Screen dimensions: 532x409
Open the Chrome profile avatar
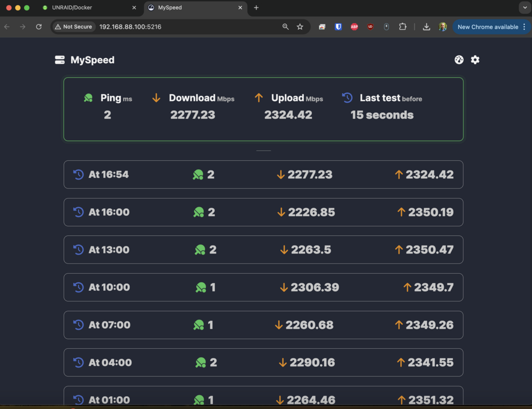pos(443,27)
